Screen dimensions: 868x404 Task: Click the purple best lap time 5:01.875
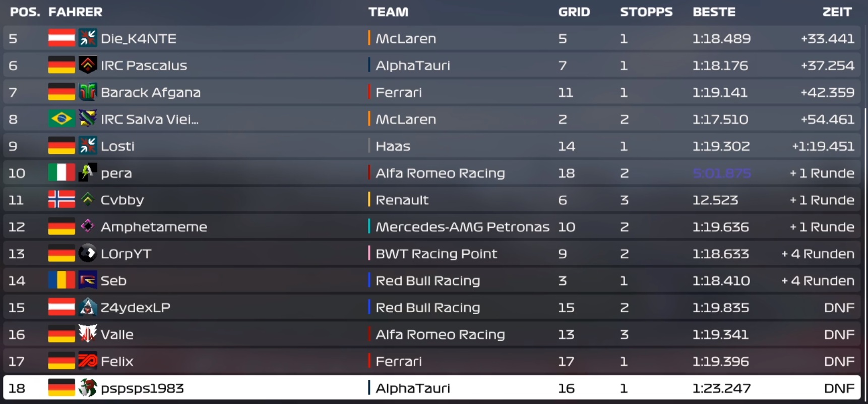(x=721, y=173)
